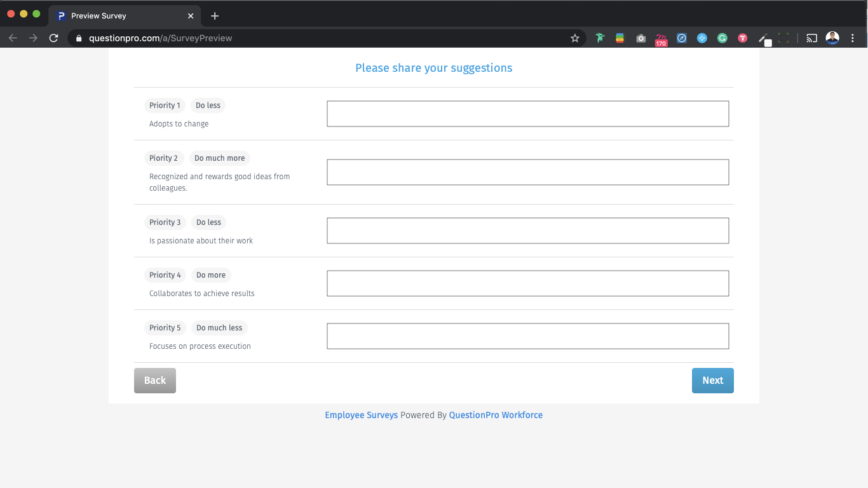Open the Chrome profile avatar
Image resolution: width=868 pixels, height=488 pixels.
(832, 37)
